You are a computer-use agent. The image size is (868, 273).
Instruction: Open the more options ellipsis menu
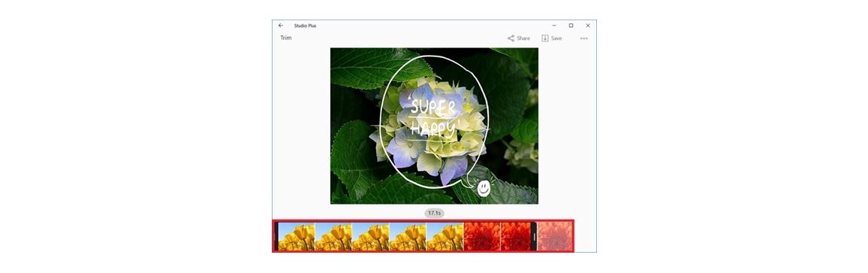pos(584,38)
